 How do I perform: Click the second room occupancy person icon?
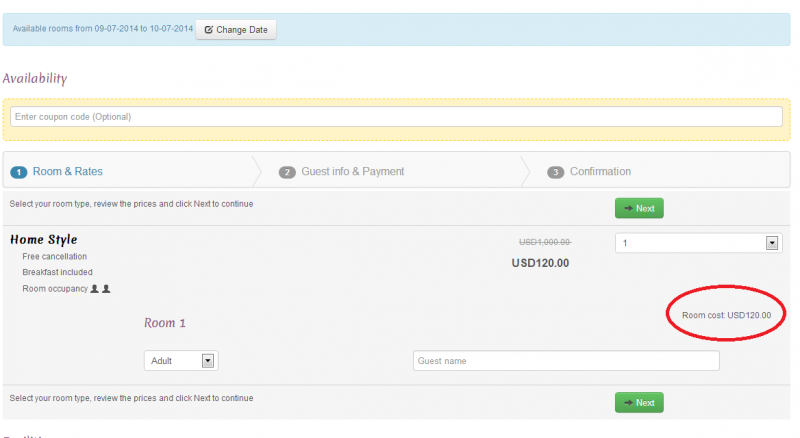(x=106, y=289)
